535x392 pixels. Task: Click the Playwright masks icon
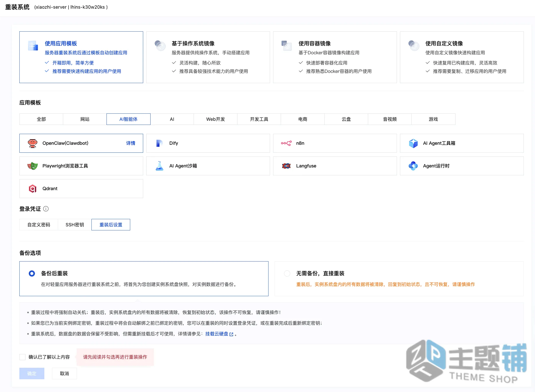pyautogui.click(x=33, y=166)
